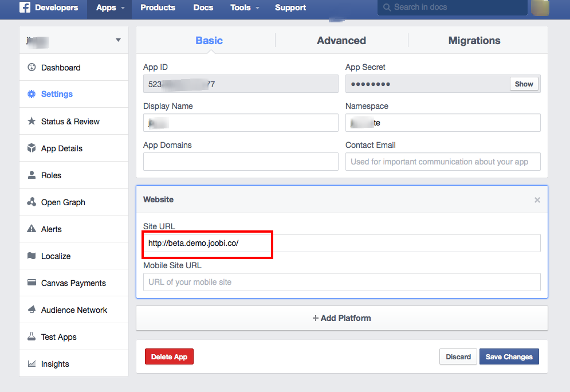Image resolution: width=570 pixels, height=392 pixels.
Task: Expand the app selector dropdown arrow
Action: coord(118,40)
